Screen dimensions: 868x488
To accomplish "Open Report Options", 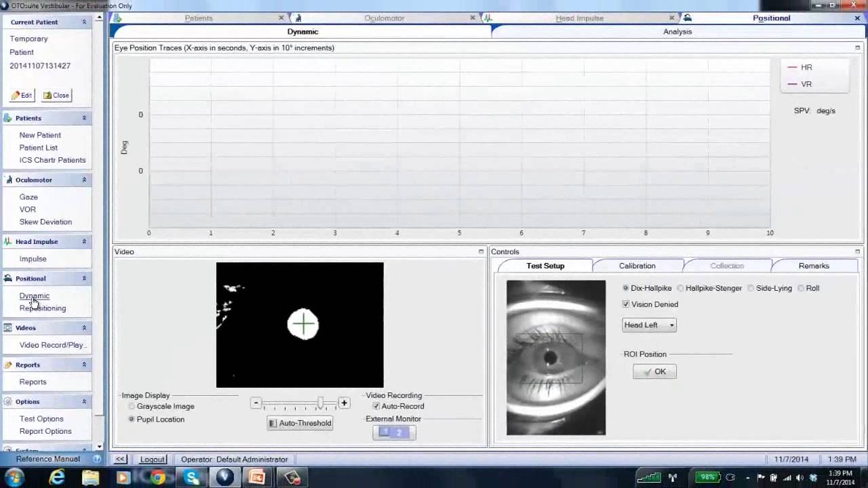I will click(x=45, y=431).
